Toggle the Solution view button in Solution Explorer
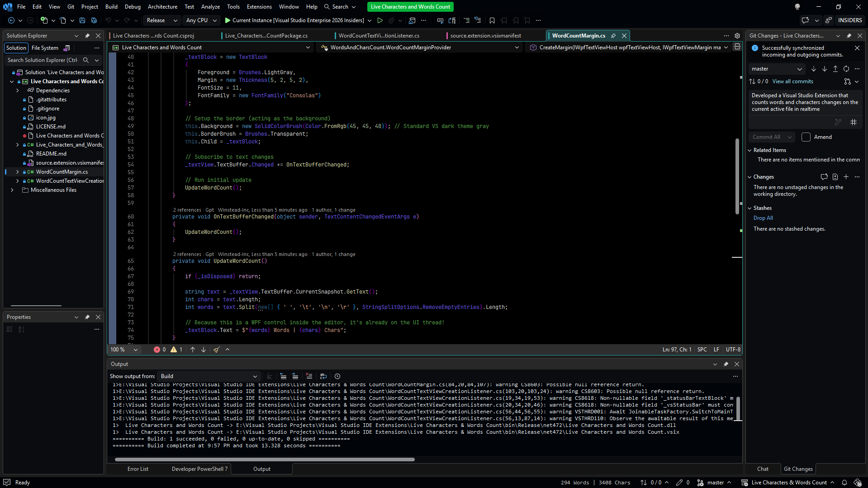Screen dimensions: 868x488 pos(16,48)
